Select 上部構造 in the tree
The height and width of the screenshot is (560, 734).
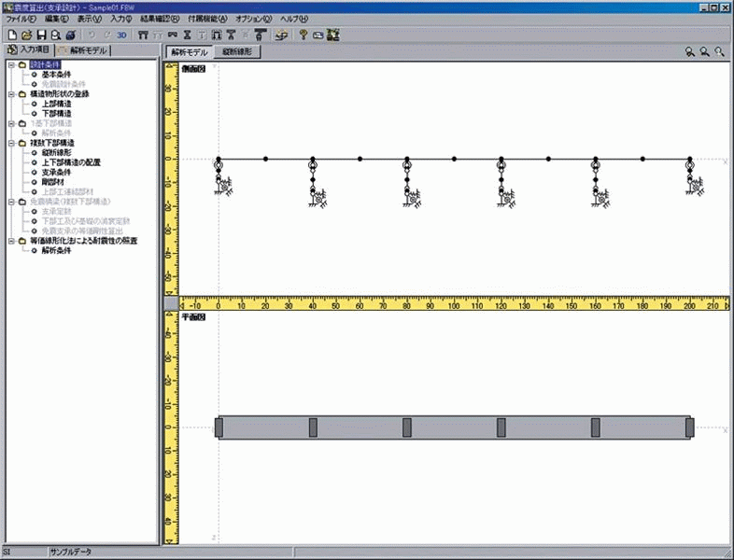click(x=57, y=104)
